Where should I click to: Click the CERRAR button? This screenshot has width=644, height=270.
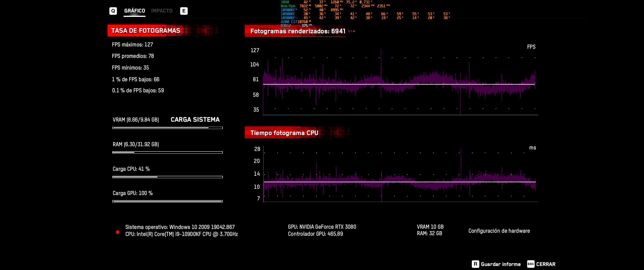pos(546,264)
